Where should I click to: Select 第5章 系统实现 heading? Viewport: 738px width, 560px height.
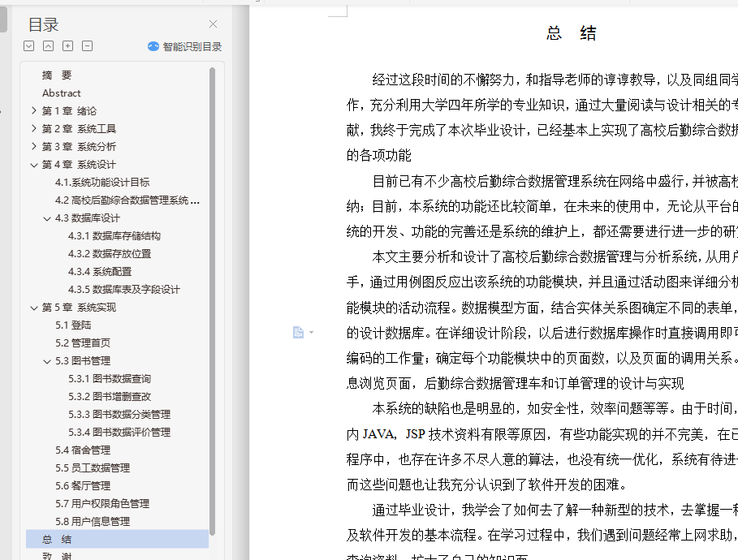pyautogui.click(x=79, y=308)
